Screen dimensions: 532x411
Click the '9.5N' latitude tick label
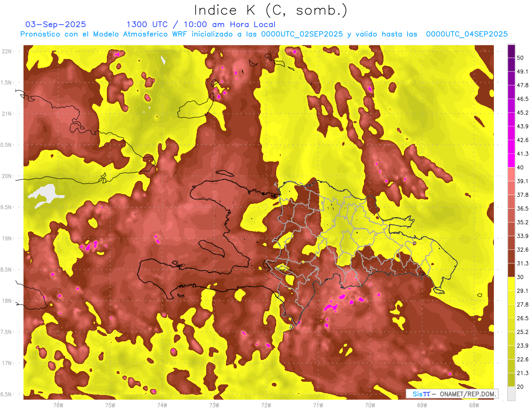coord(7,207)
